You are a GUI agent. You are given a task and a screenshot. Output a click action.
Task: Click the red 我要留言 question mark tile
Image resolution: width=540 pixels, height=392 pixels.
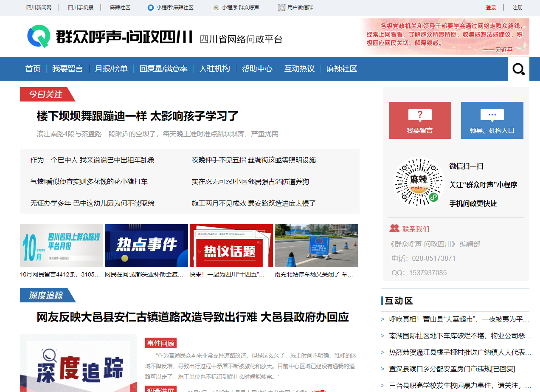[420, 120]
